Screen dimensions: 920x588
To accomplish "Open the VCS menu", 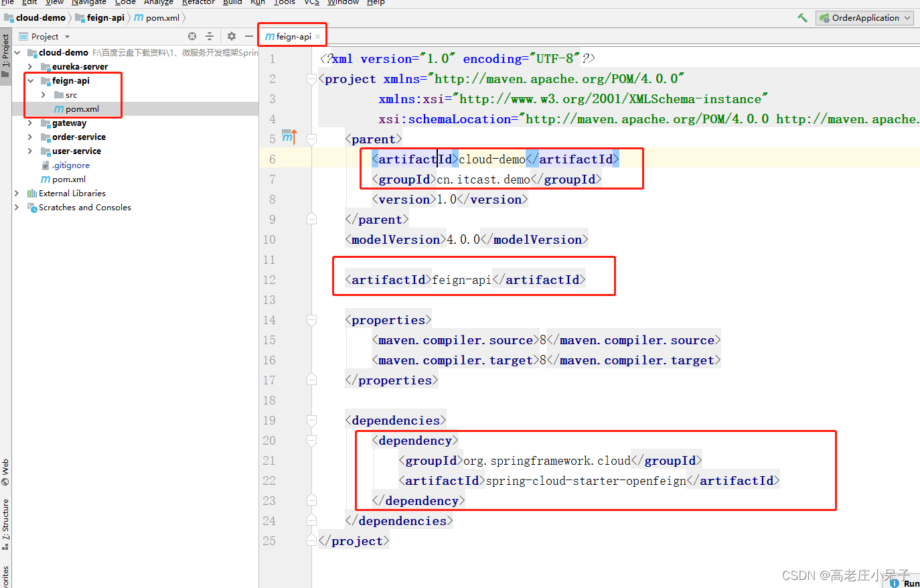I will [x=311, y=3].
